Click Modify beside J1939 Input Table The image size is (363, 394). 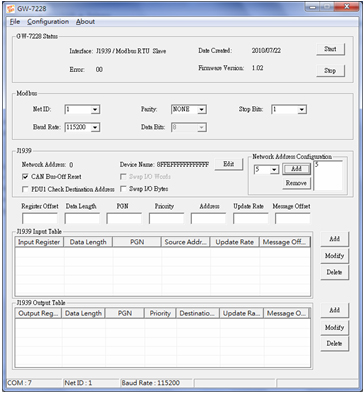(x=334, y=256)
